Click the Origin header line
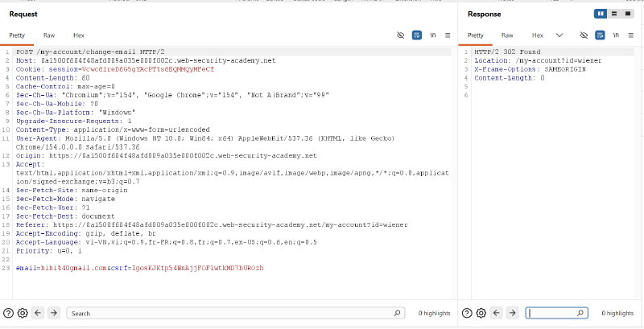The width and height of the screenshot is (644, 329). tap(167, 156)
